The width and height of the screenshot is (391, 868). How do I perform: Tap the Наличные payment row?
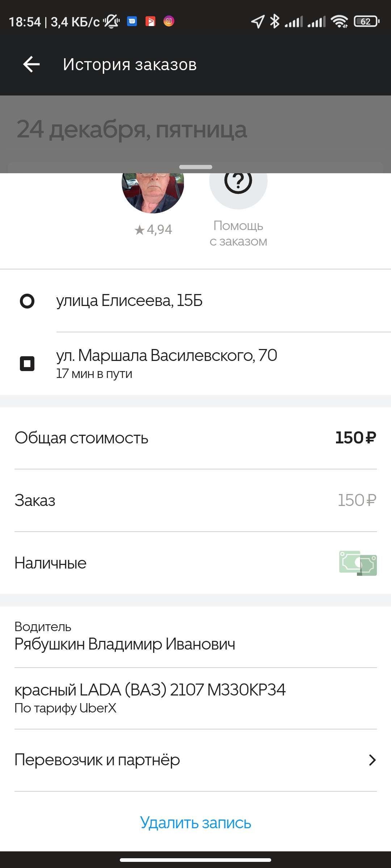pos(51,563)
